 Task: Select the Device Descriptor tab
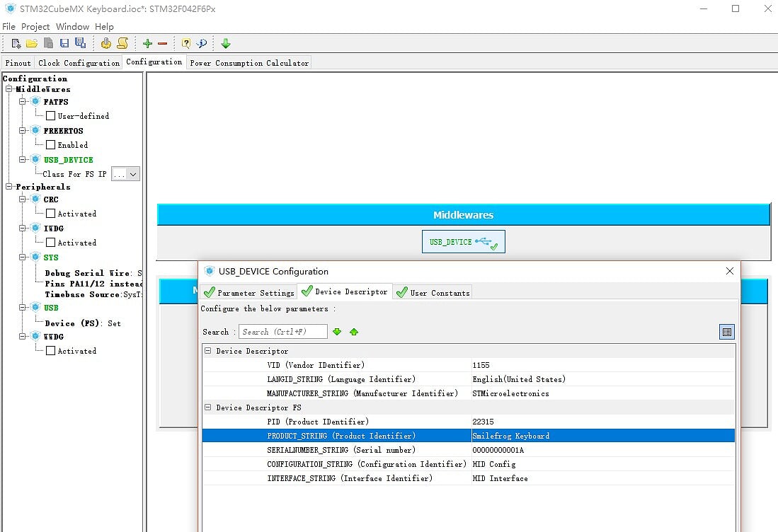345,291
